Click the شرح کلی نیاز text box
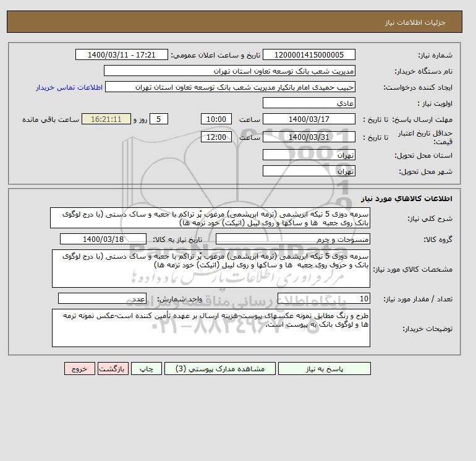The width and height of the screenshot is (476, 461). (210, 218)
